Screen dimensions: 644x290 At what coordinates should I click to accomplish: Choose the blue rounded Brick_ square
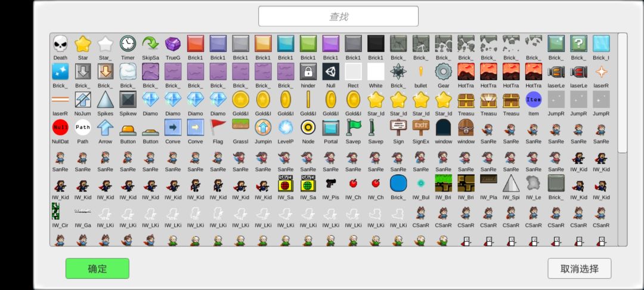tap(398, 183)
